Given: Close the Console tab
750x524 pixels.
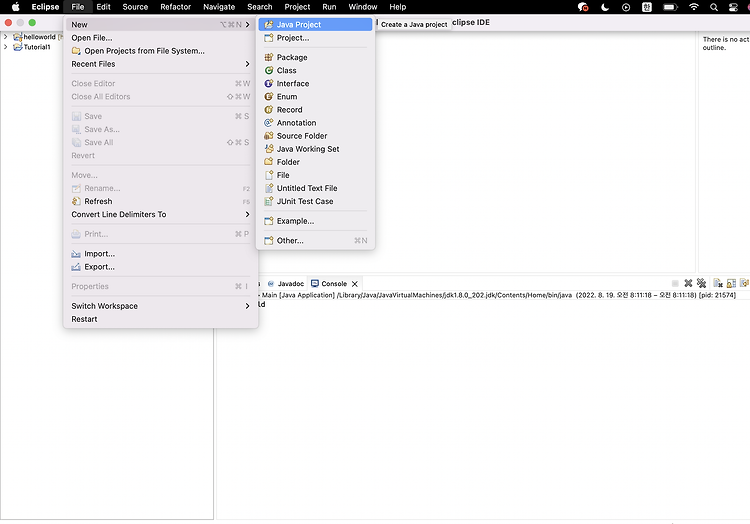Looking at the screenshot, I should (355, 284).
